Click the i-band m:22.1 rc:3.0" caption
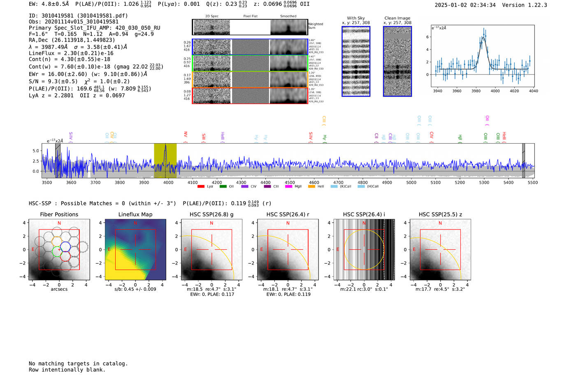This screenshot has width=576, height=392. [x=364, y=289]
